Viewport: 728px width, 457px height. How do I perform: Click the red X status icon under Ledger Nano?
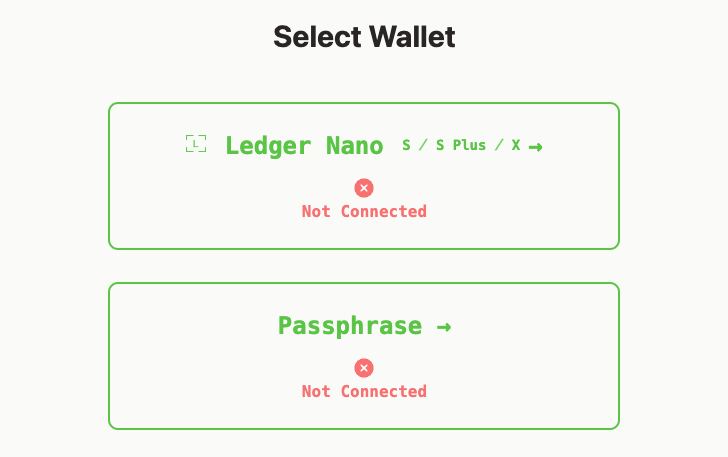tap(364, 188)
